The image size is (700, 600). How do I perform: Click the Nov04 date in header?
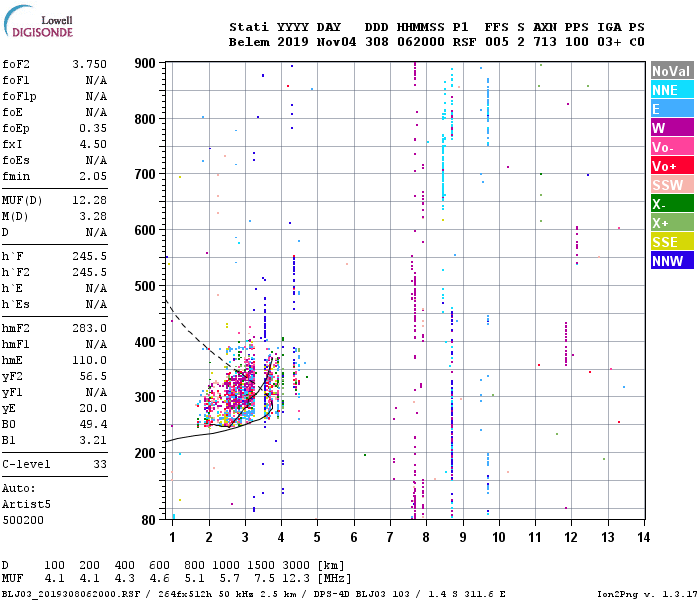[336, 42]
